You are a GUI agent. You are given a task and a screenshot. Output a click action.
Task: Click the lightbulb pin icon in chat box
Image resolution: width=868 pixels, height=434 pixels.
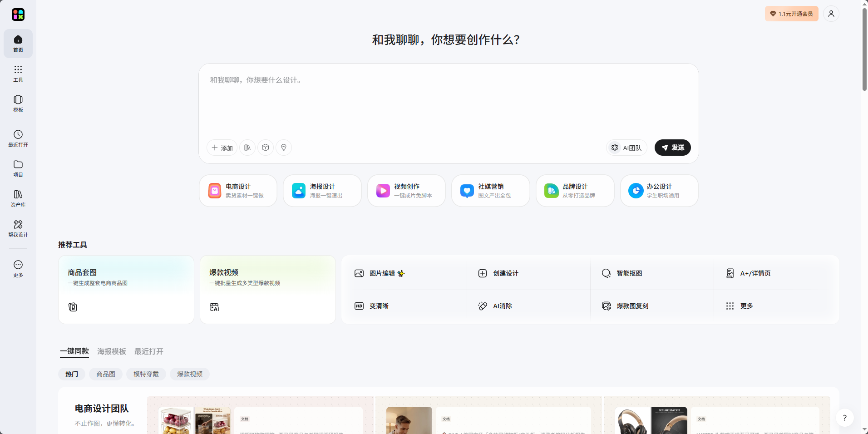[x=284, y=148]
